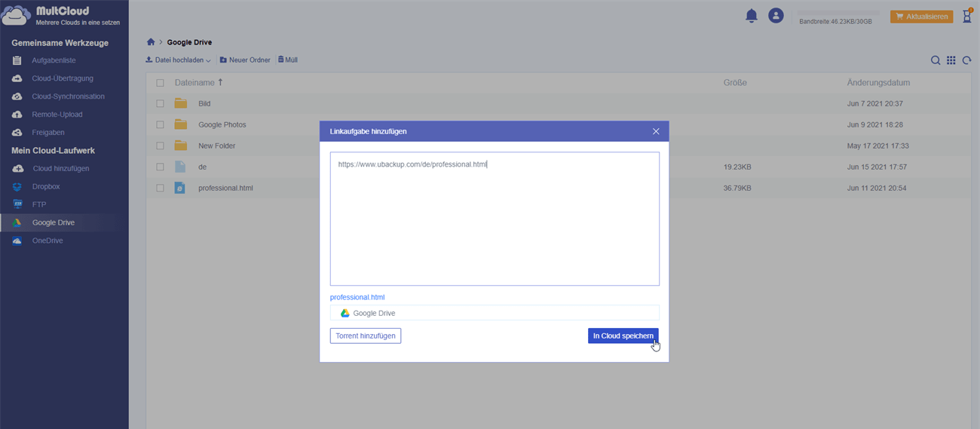Click In Cloud speichern button
Viewport: 980px width, 429px height.
coord(623,336)
